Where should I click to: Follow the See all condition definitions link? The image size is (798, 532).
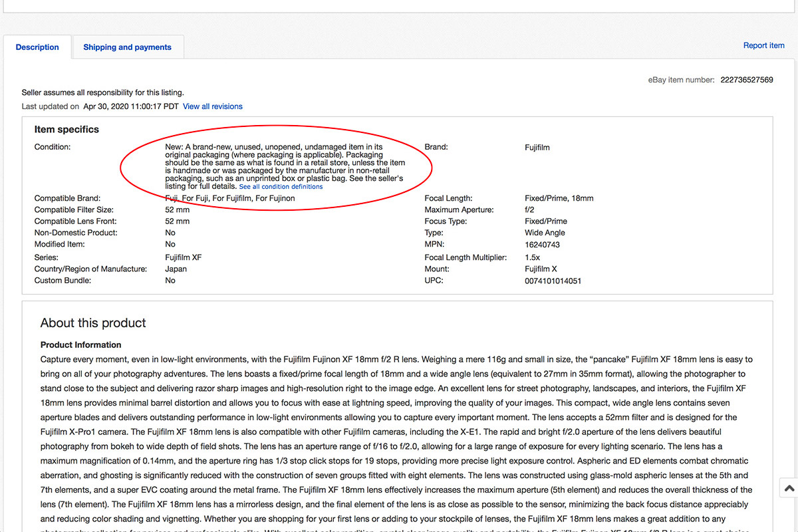pos(281,187)
